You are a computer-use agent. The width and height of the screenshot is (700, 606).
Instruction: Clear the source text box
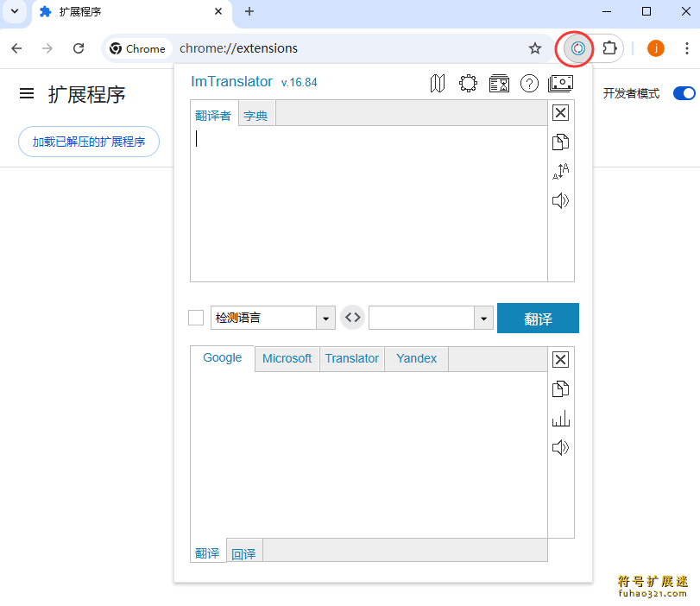point(560,113)
